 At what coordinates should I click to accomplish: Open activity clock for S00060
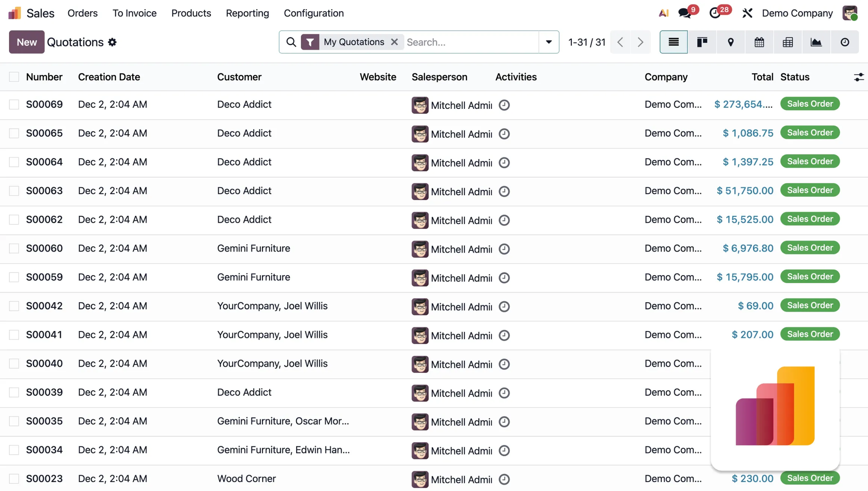pos(504,249)
